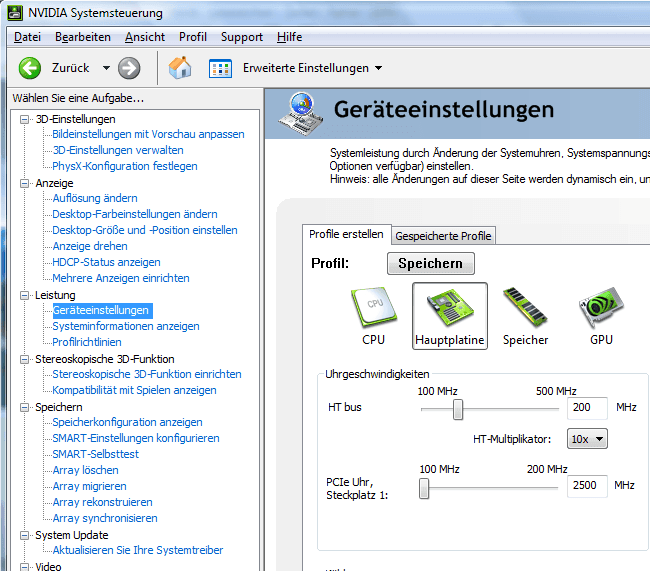Screen dimensions: 650x571
Task: Open PhysX-Konfiguration festlegen
Action: 125,166
